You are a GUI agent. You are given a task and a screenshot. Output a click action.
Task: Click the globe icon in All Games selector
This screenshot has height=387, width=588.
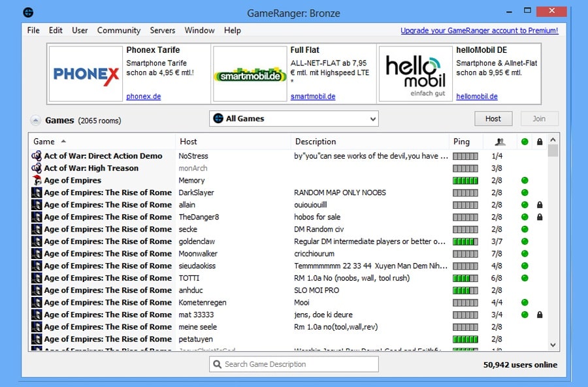coord(218,118)
